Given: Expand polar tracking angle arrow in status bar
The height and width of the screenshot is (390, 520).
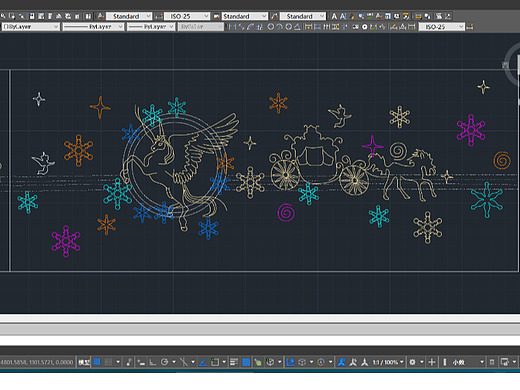Looking at the screenshot, I should point(174,362).
